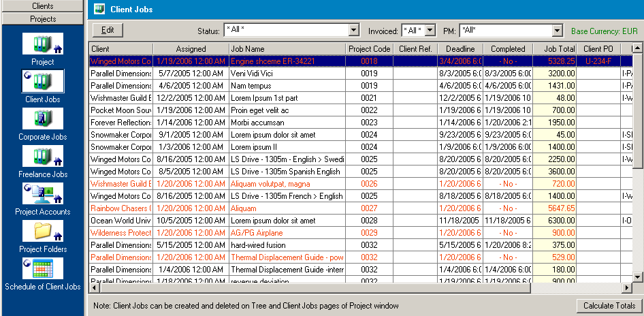
Task: Open the Corporate Jobs view icon
Action: [x=43, y=118]
